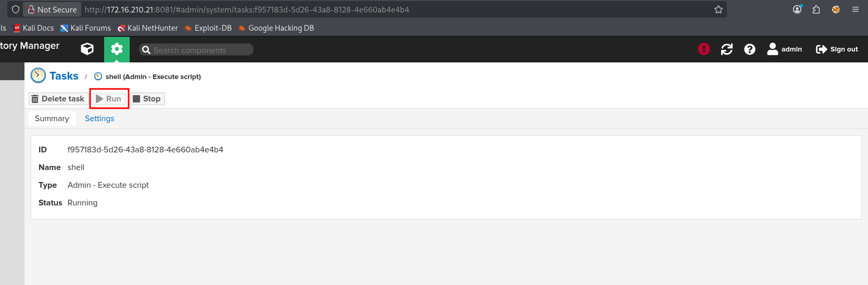
Task: Click Sign out
Action: click(x=837, y=49)
